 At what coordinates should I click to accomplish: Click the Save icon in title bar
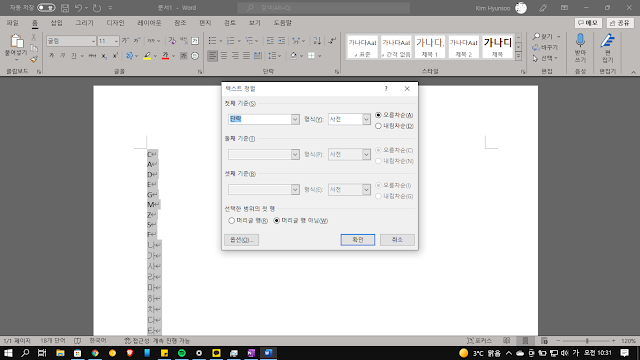pos(65,8)
